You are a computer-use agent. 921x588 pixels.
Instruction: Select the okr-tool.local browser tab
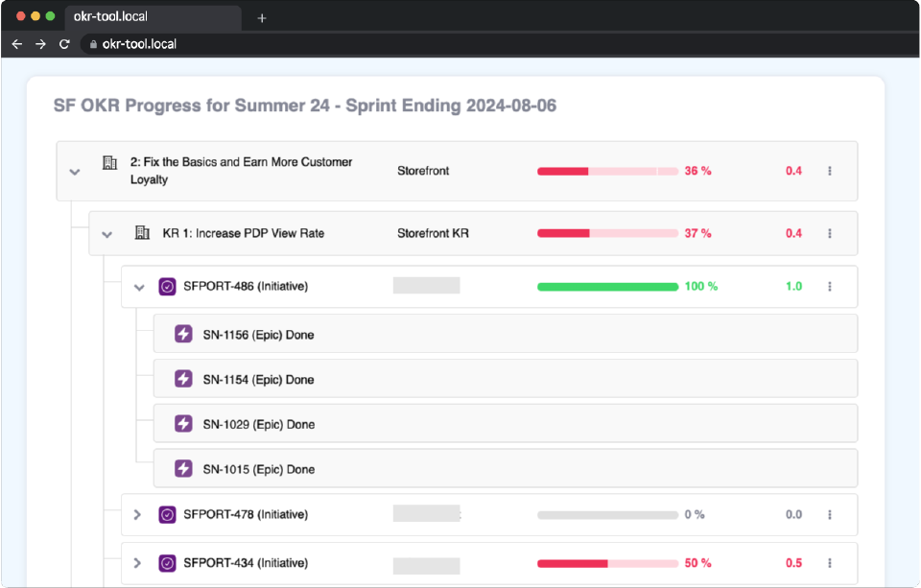pyautogui.click(x=153, y=17)
